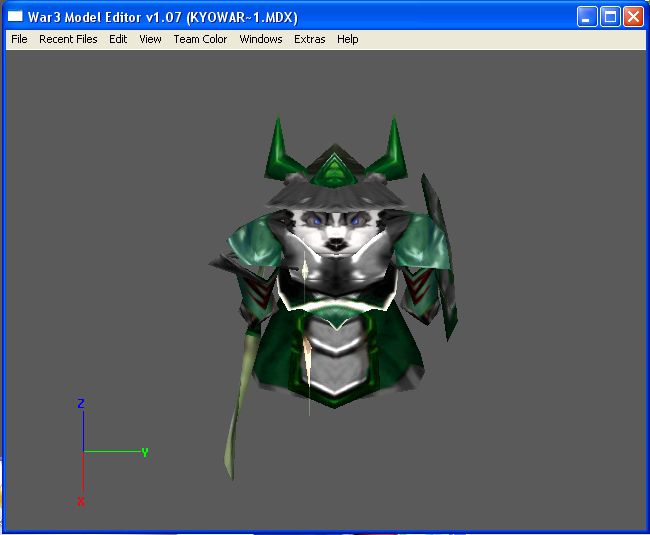This screenshot has height=535, width=650.
Task: Open the Team Color menu
Action: (200, 39)
